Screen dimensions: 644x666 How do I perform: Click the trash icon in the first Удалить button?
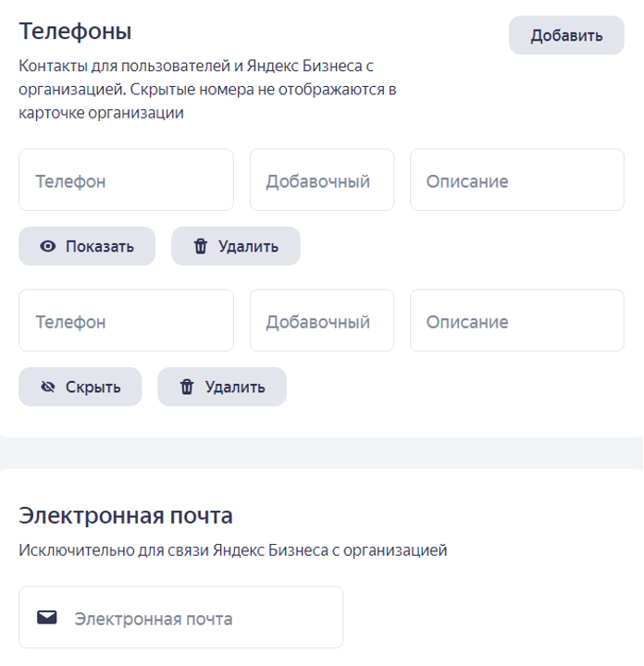point(200,247)
